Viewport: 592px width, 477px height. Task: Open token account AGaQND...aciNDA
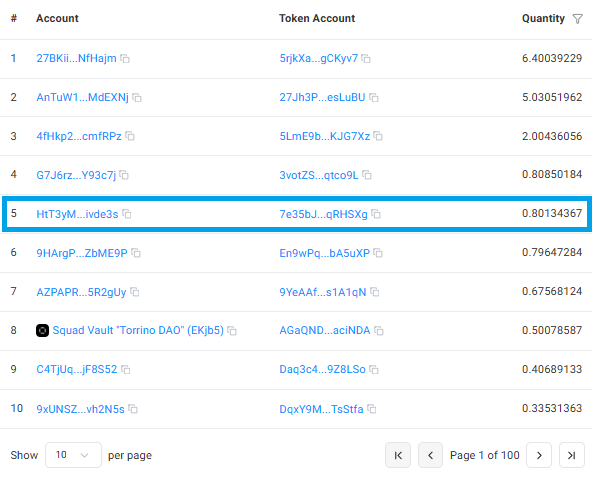[x=325, y=330]
